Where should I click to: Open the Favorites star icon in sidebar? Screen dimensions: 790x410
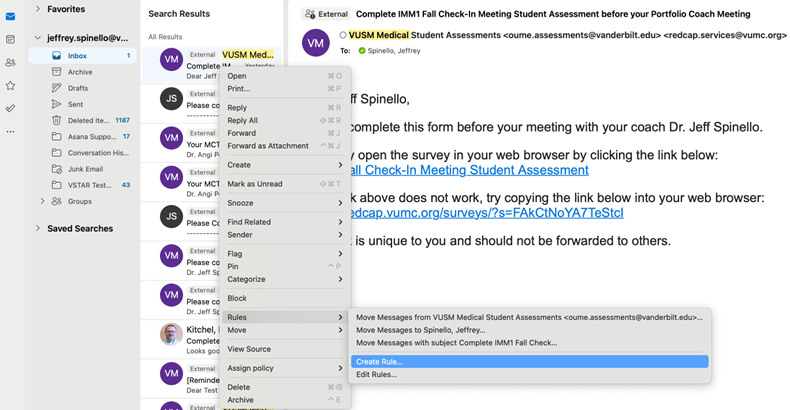pos(10,86)
